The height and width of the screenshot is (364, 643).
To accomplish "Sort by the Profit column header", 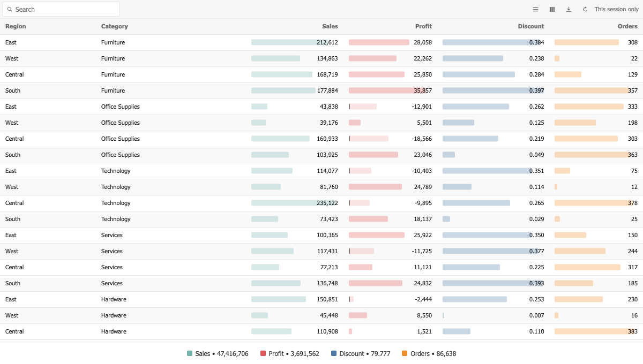I will coord(423,26).
